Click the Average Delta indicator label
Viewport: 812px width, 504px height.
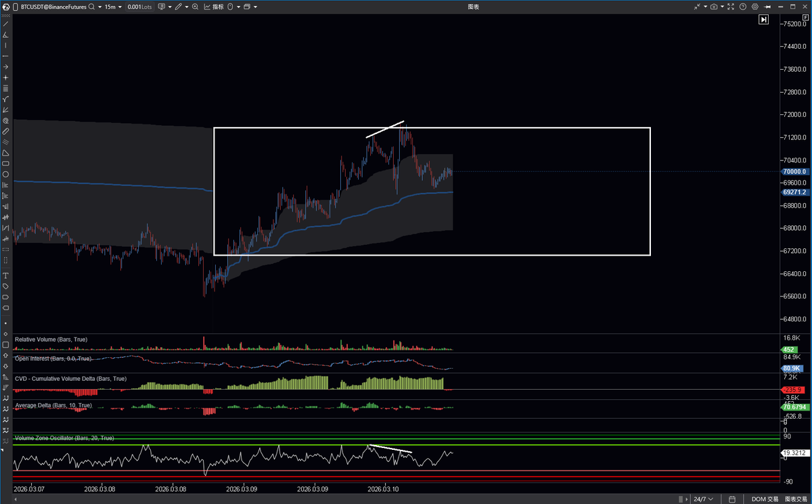click(53, 405)
